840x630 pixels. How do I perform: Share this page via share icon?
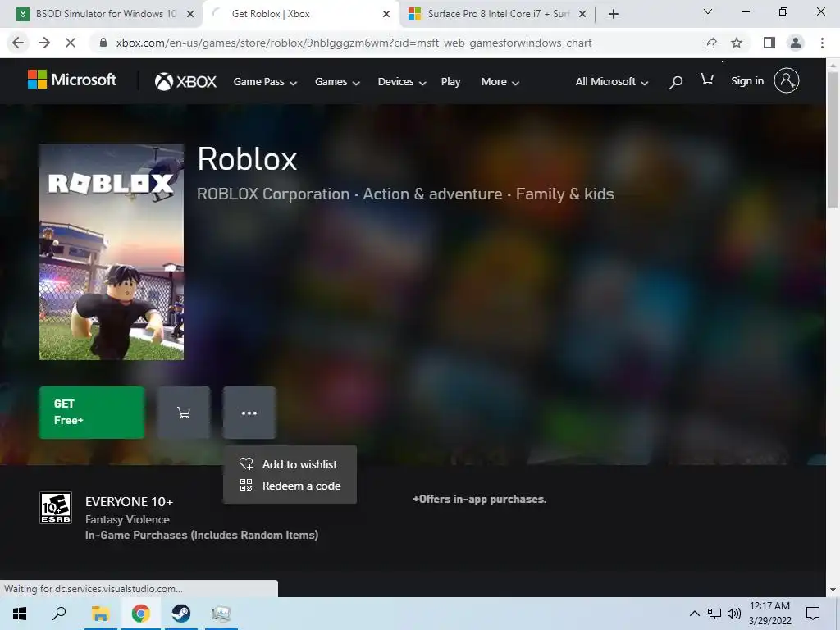tap(710, 43)
